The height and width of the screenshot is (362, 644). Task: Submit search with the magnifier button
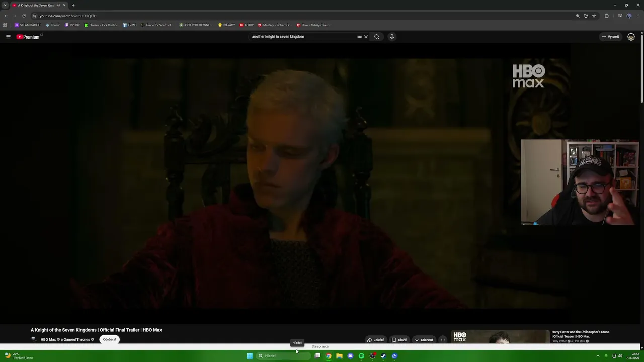click(376, 37)
